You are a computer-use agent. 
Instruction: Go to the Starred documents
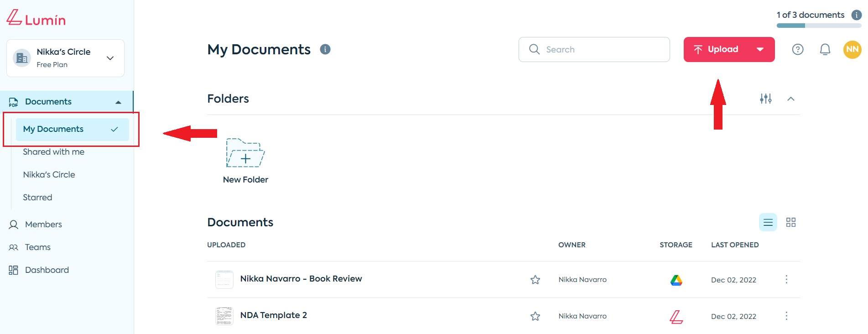[37, 198]
